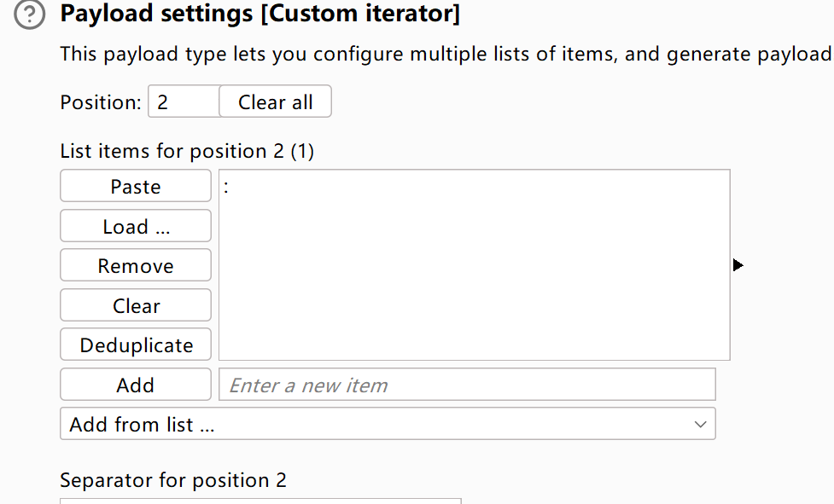Image resolution: width=834 pixels, height=504 pixels.
Task: Remove the selected list item
Action: (x=136, y=266)
